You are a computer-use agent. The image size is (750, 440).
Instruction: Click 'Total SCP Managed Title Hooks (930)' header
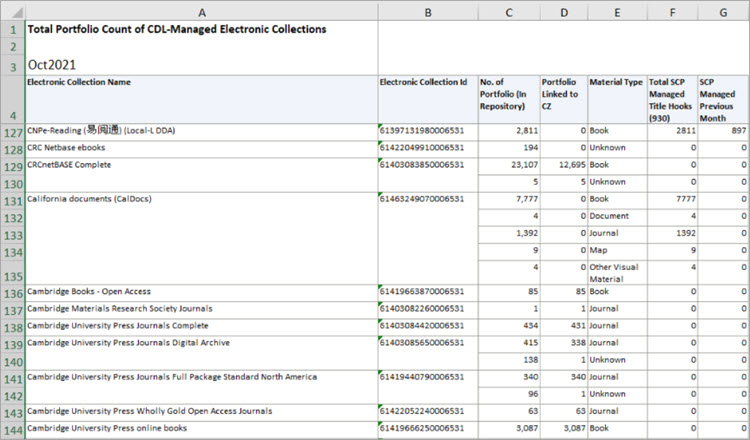(673, 99)
